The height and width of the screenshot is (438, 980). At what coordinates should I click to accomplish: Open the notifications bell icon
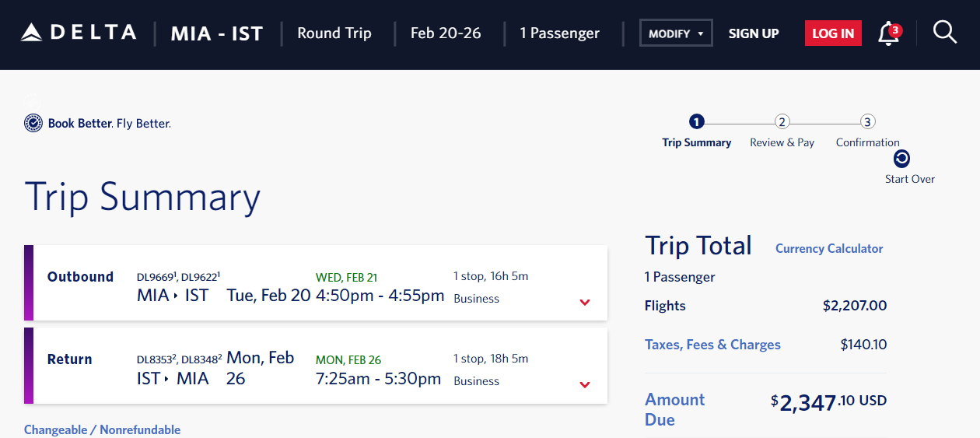(889, 33)
